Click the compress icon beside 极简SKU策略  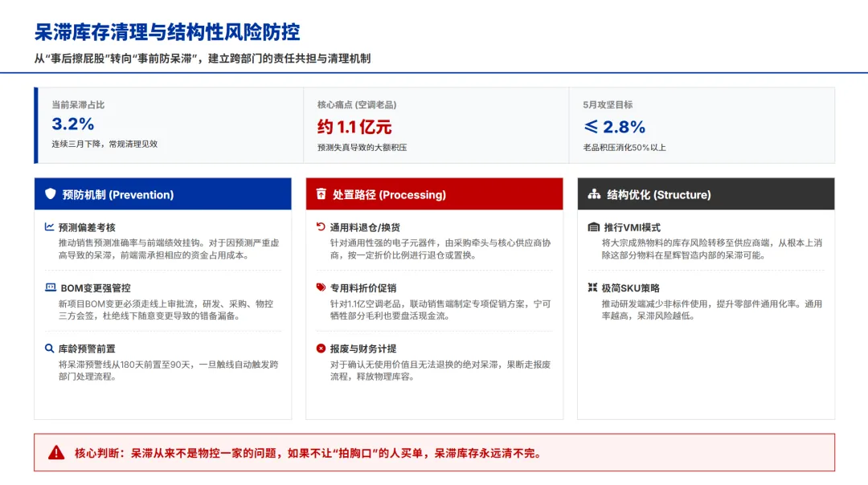(x=592, y=287)
